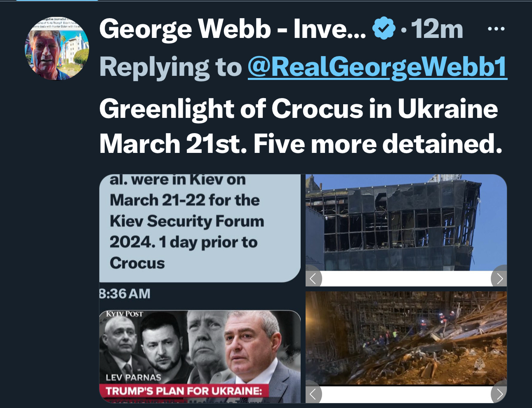Follow the @RealGeorgeWebb1 reply link
Viewport: 532px width, 408px height.
pos(377,67)
